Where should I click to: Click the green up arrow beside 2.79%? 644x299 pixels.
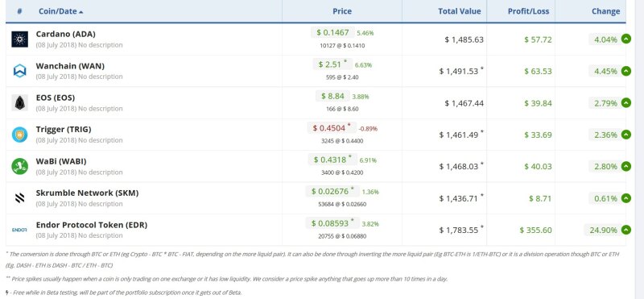pos(626,103)
